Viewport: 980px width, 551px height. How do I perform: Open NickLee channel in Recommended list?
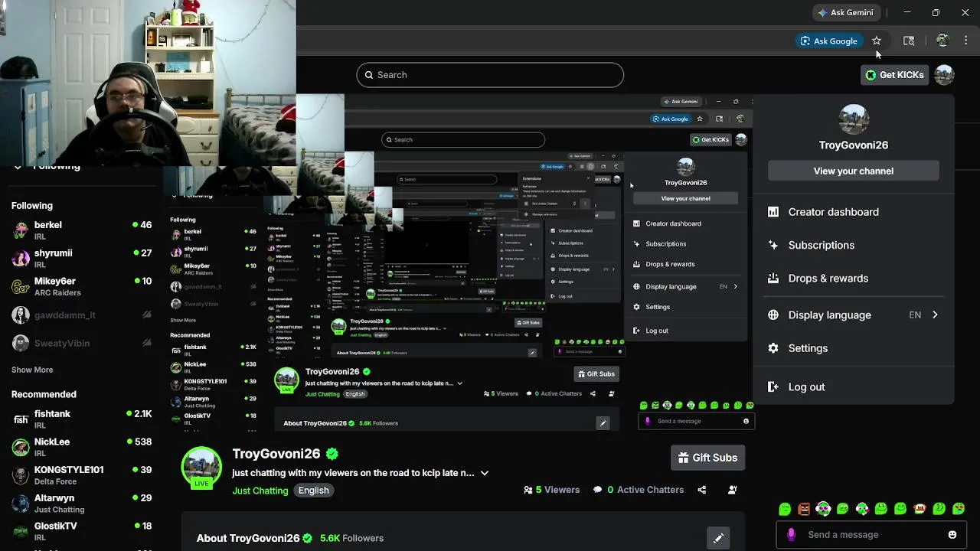(82, 447)
